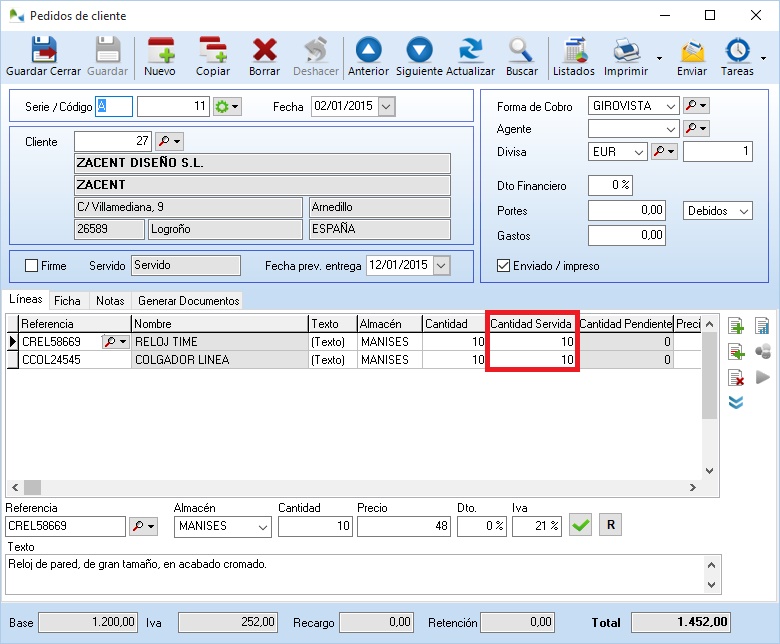Image resolution: width=780 pixels, height=644 pixels.
Task: Open the Generar Documentos tab
Action: pos(188,300)
